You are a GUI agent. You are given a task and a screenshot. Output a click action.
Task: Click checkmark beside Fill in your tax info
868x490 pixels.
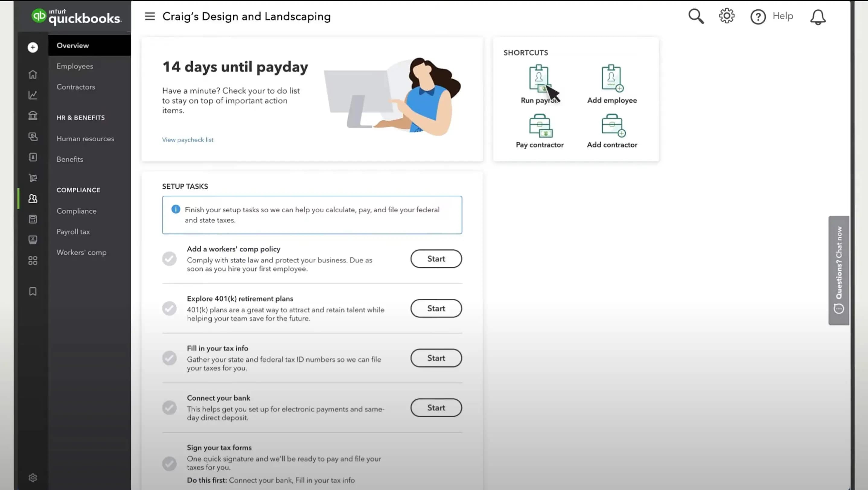169,358
